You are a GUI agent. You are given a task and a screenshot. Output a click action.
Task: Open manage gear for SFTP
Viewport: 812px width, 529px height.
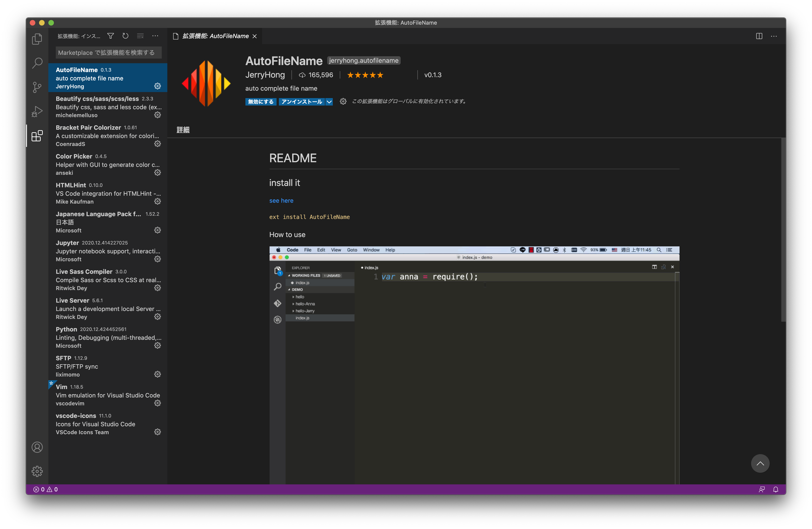click(x=158, y=374)
